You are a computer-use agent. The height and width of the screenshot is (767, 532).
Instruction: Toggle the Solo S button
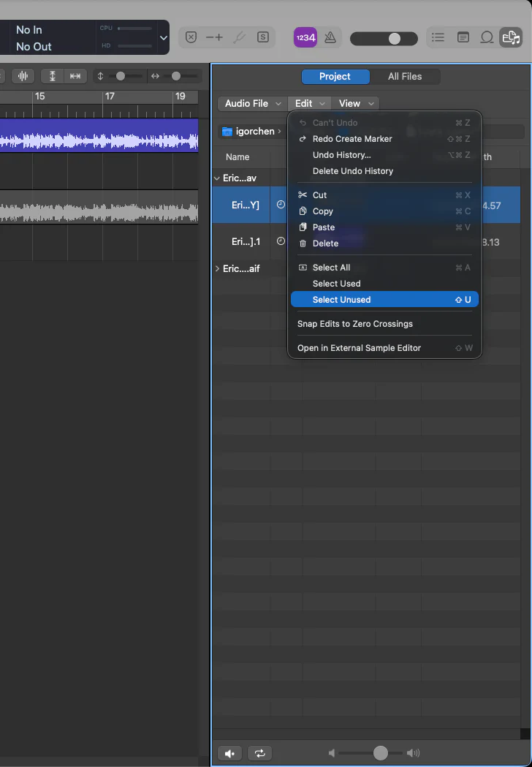click(263, 38)
